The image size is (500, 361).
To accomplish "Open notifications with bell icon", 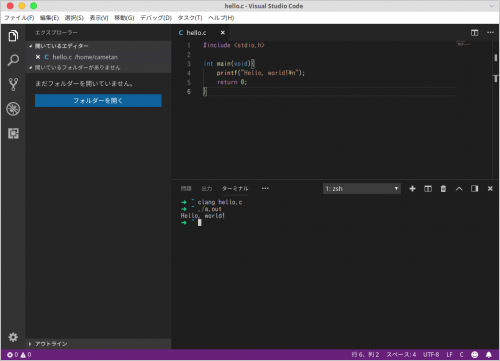I will pos(489,355).
